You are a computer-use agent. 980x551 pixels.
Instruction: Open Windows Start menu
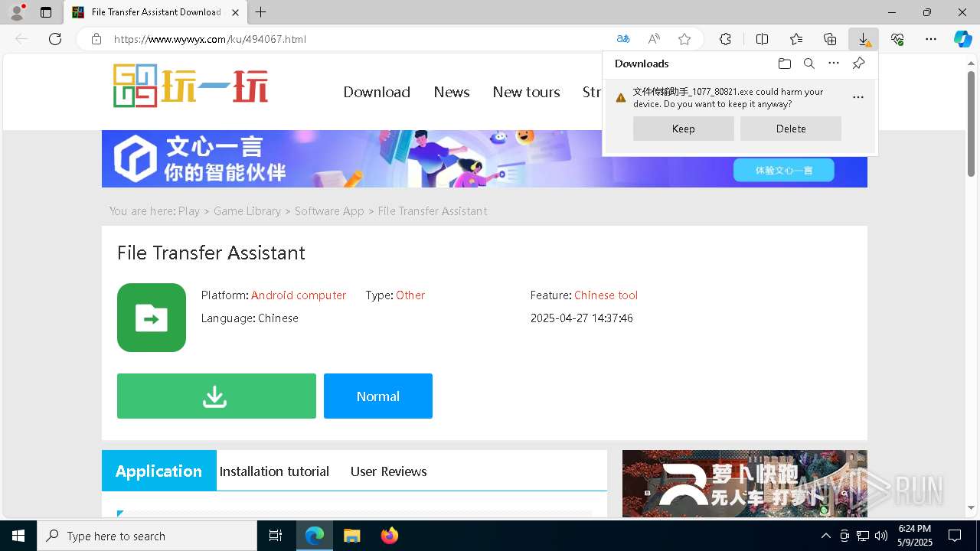pos(18,536)
